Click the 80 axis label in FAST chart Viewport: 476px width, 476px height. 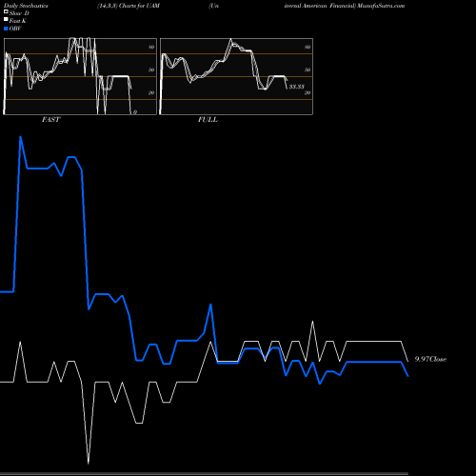tap(151, 48)
